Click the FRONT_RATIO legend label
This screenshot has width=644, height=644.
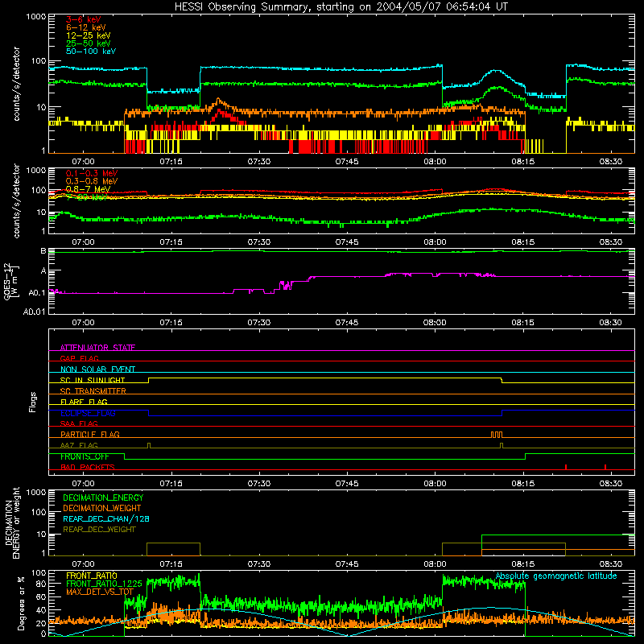click(x=91, y=576)
